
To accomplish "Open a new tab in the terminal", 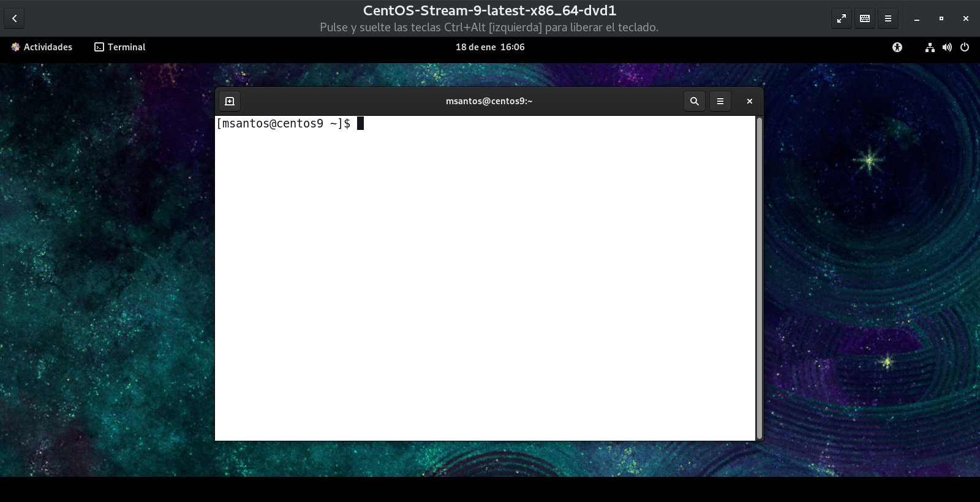I will pos(230,101).
